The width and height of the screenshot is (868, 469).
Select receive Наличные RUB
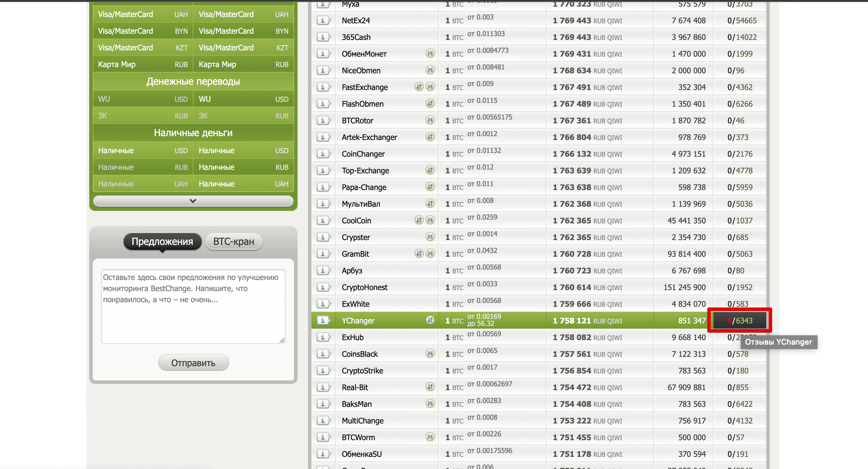pyautogui.click(x=243, y=167)
